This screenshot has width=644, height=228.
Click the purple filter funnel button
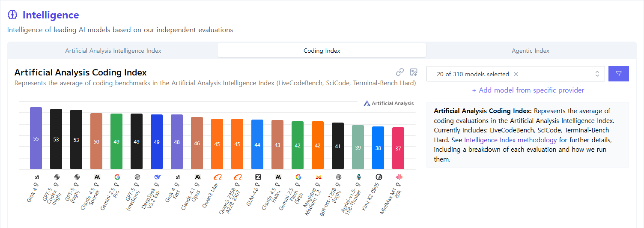[x=618, y=74]
